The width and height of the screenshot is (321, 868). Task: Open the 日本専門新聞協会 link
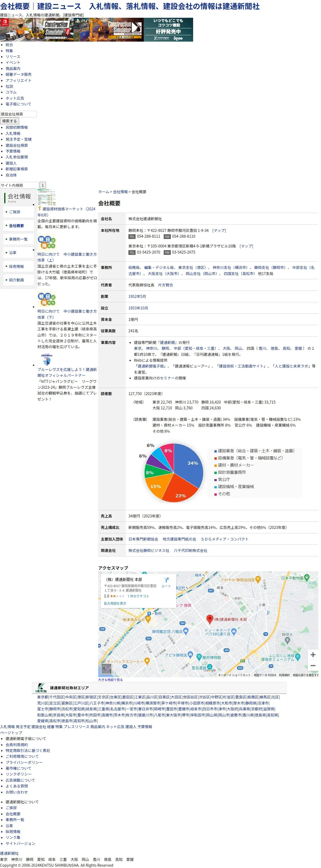(143, 539)
